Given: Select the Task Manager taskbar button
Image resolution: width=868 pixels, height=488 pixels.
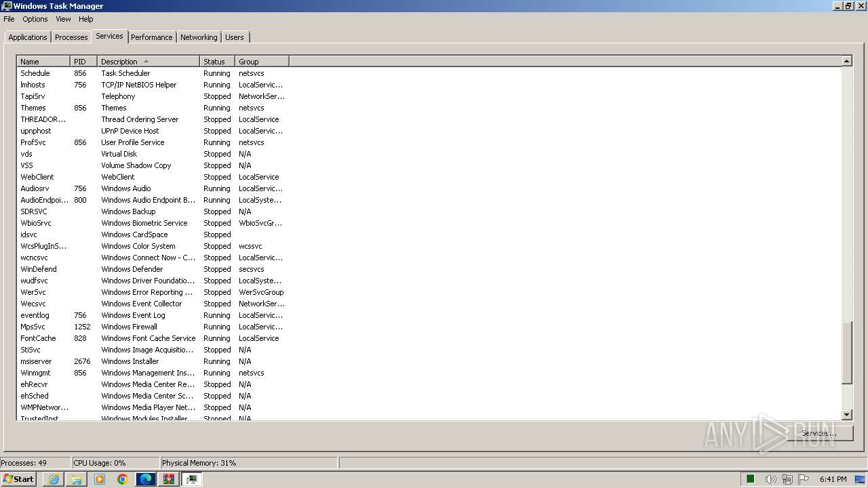Looking at the screenshot, I should 192,479.
